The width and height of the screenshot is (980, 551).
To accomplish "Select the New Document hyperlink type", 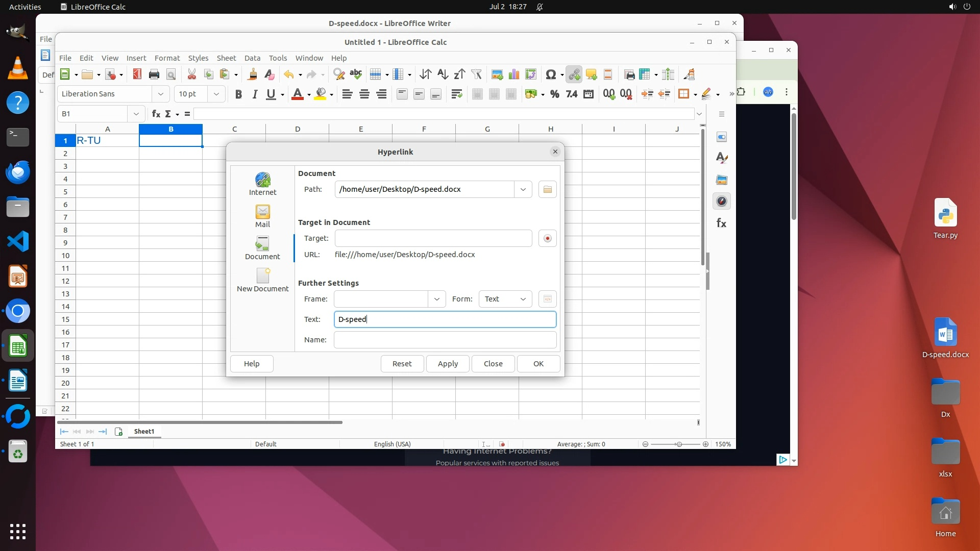I will coord(262,280).
